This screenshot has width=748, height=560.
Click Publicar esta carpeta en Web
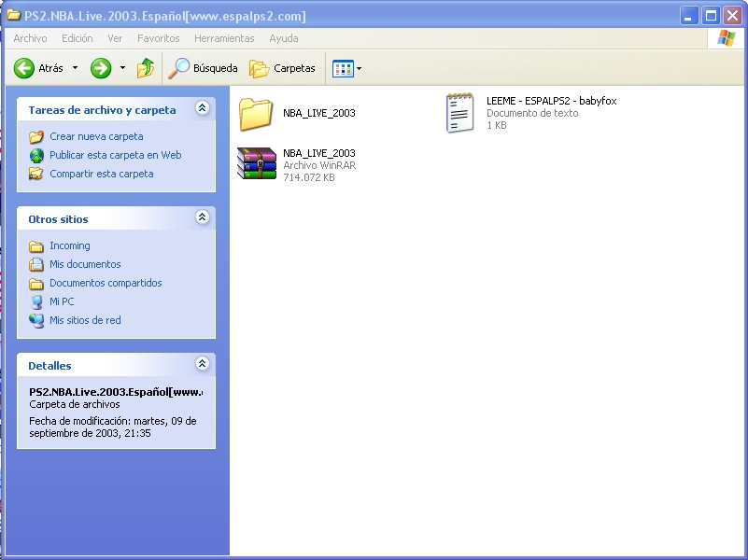point(116,155)
